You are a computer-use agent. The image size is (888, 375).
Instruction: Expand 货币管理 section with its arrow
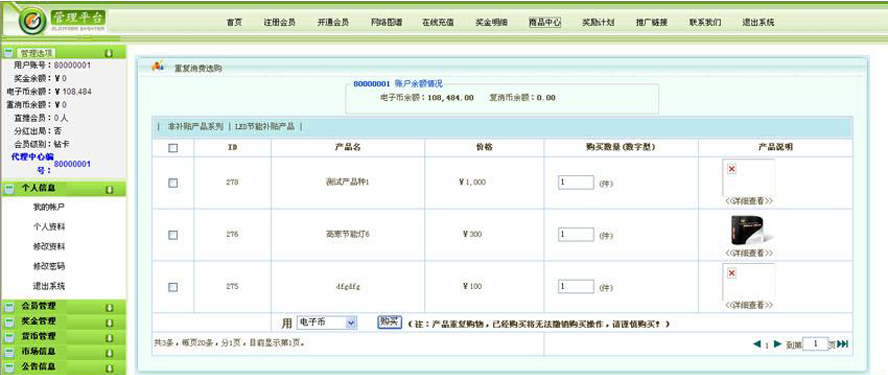tap(109, 338)
